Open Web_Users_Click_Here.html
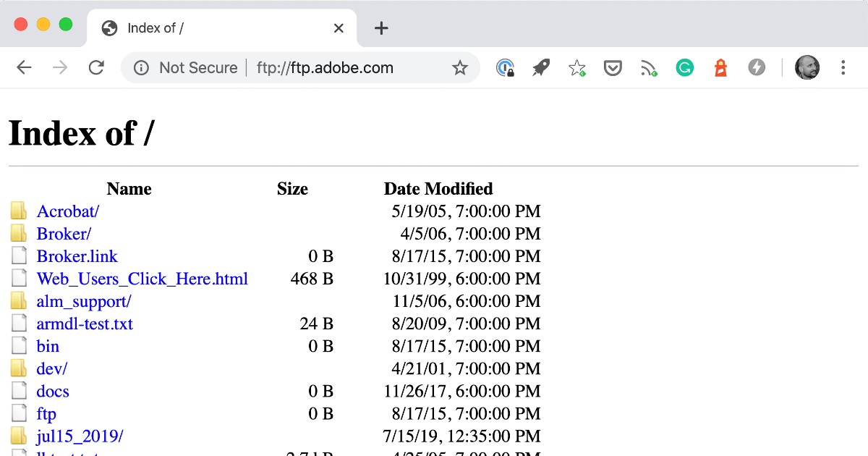 point(142,278)
